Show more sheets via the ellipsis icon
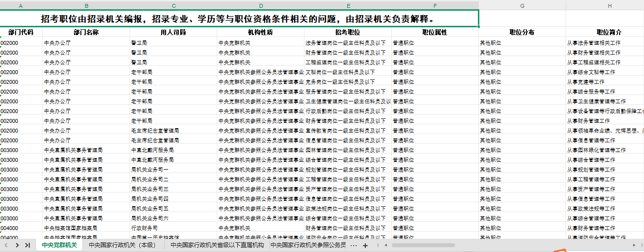This screenshot has width=644, height=252. pos(354,245)
